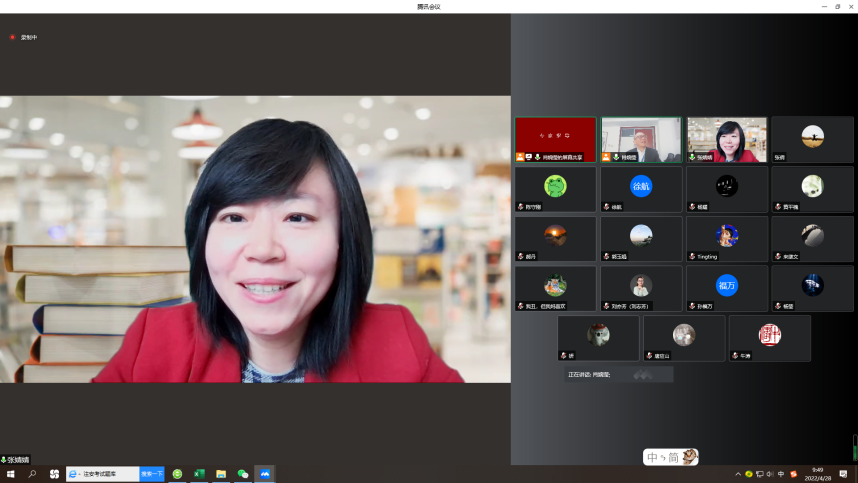Click the 搜索一下 search button
Screen dimensions: 858x483
(x=152, y=474)
